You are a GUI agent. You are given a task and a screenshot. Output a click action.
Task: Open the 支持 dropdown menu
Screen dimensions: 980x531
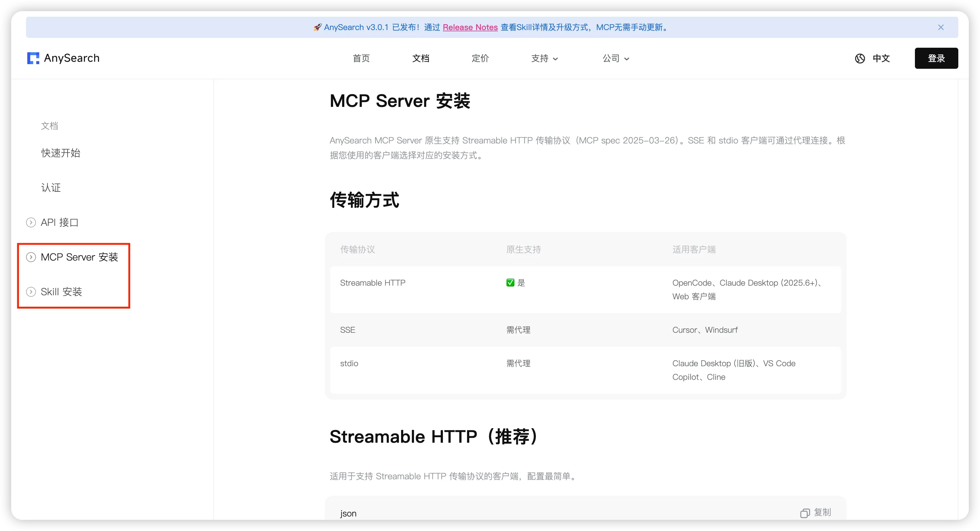[545, 58]
